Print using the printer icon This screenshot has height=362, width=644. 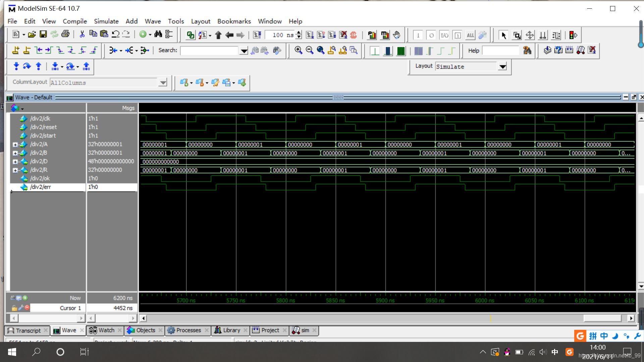click(x=65, y=35)
